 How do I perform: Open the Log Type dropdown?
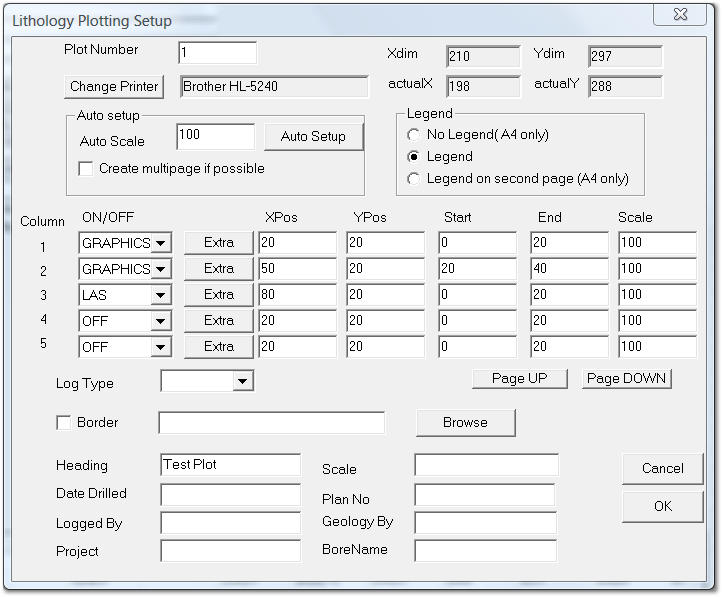click(x=242, y=381)
